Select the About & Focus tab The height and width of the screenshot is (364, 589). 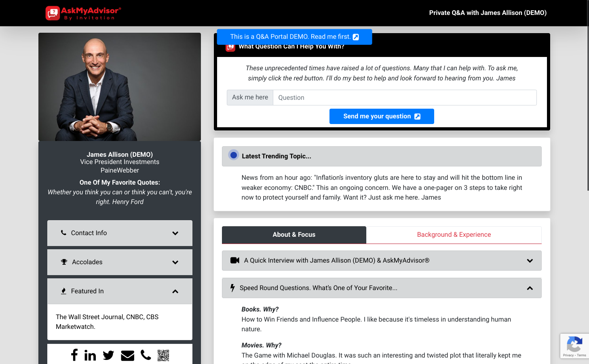[x=294, y=235]
